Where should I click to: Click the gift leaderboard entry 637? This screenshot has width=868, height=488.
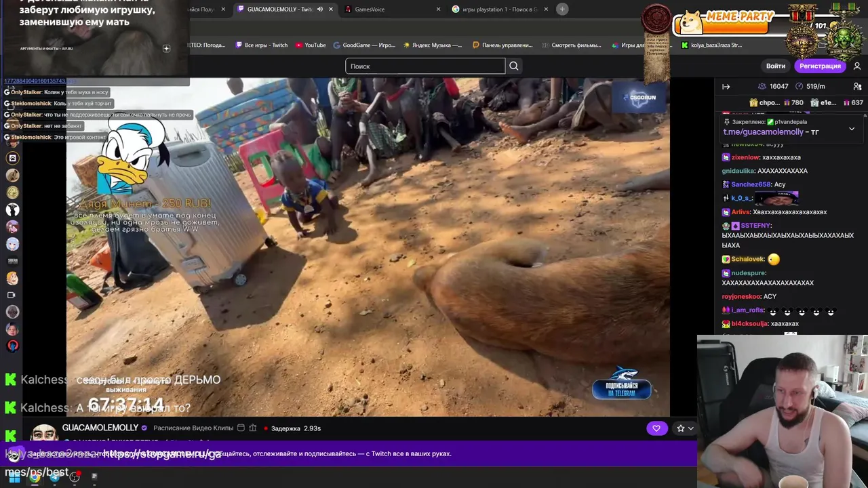point(852,103)
